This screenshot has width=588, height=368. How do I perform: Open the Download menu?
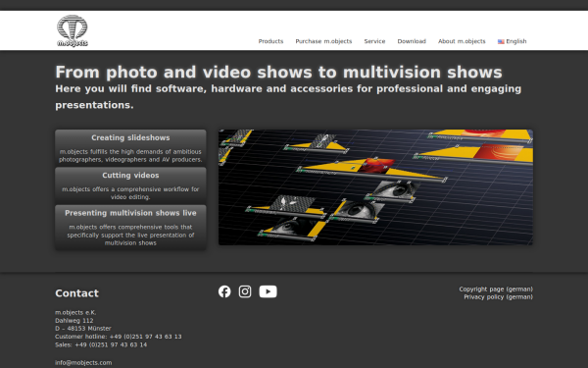[x=412, y=41]
